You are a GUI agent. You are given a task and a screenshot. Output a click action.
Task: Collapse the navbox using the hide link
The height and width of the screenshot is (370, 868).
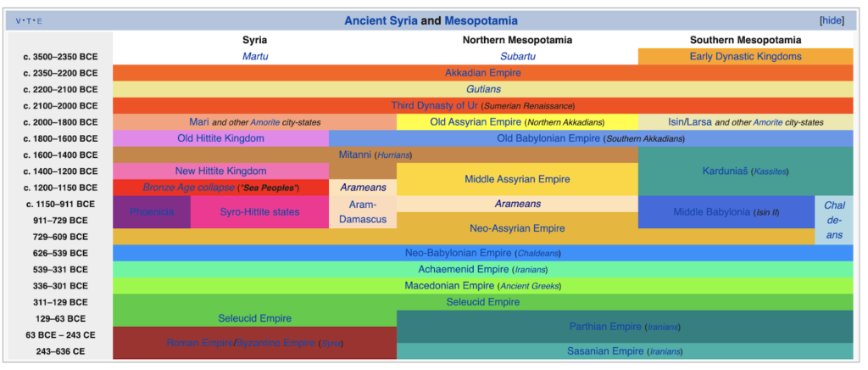point(832,20)
